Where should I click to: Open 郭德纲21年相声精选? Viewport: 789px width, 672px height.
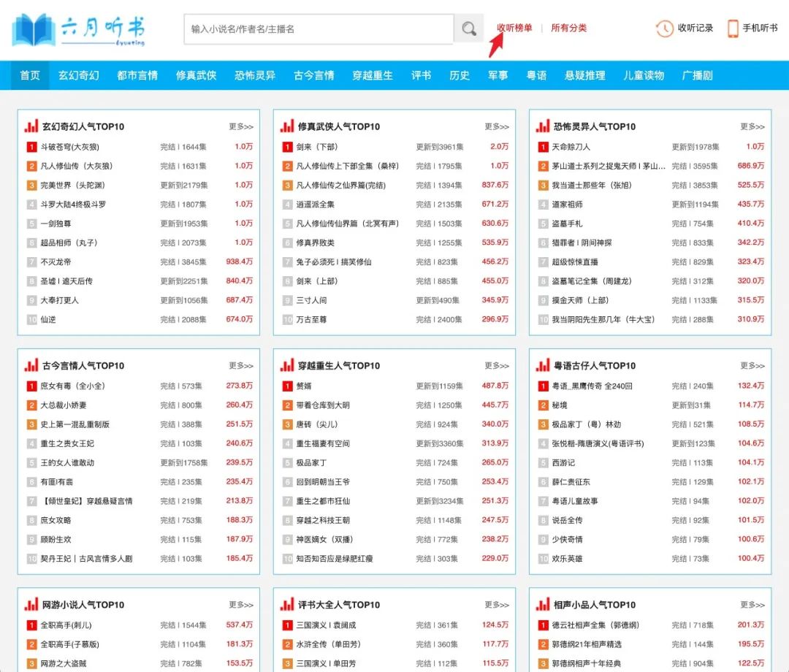point(587,644)
